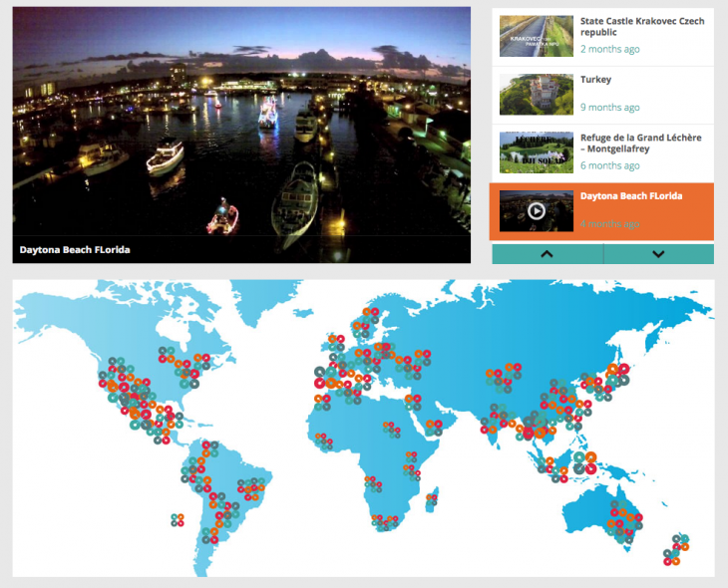Click the Refuge de la Grand Léchère thumbnail
This screenshot has height=588, width=728.
pos(537,152)
